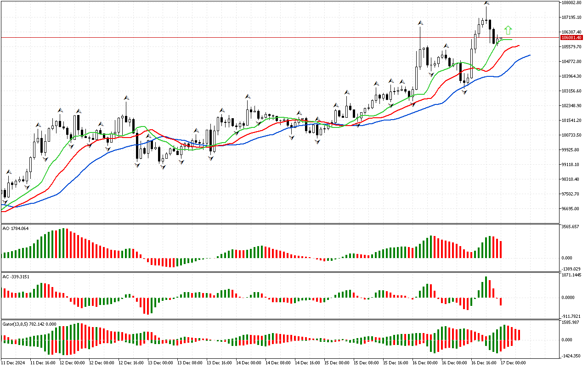Click the current price label 106081.40
The width and height of the screenshot is (588, 368).
point(571,38)
